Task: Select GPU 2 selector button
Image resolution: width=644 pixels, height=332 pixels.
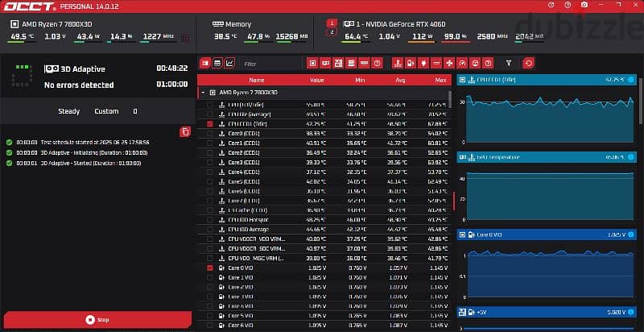Action: pos(332,32)
